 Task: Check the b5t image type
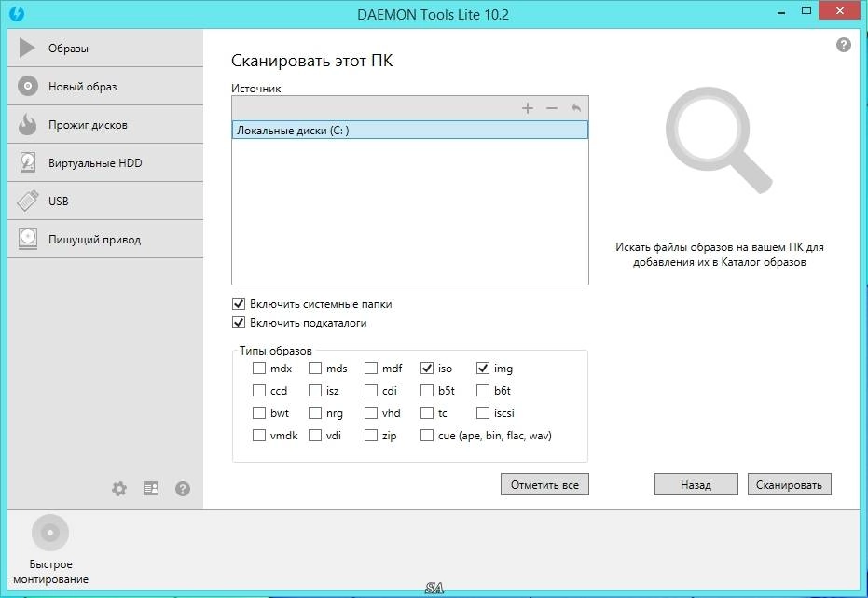(427, 390)
